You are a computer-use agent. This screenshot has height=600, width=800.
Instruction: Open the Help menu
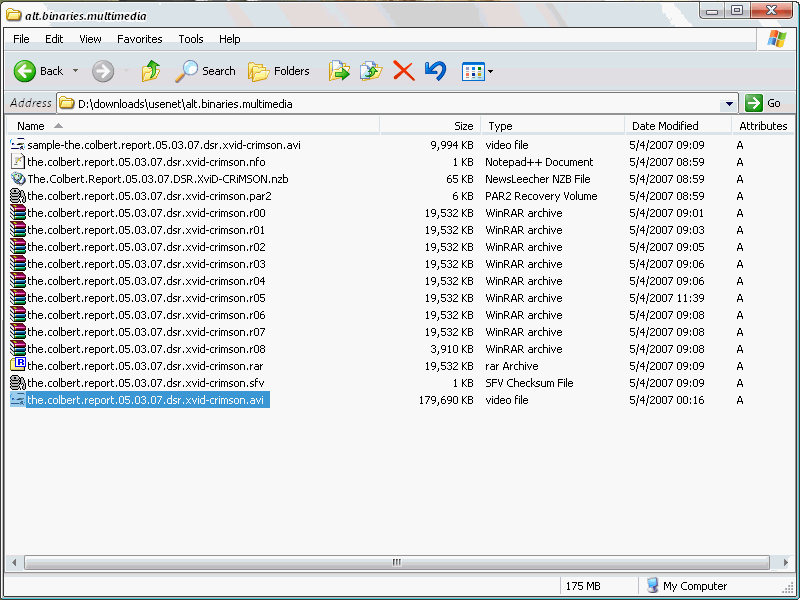[x=230, y=39]
